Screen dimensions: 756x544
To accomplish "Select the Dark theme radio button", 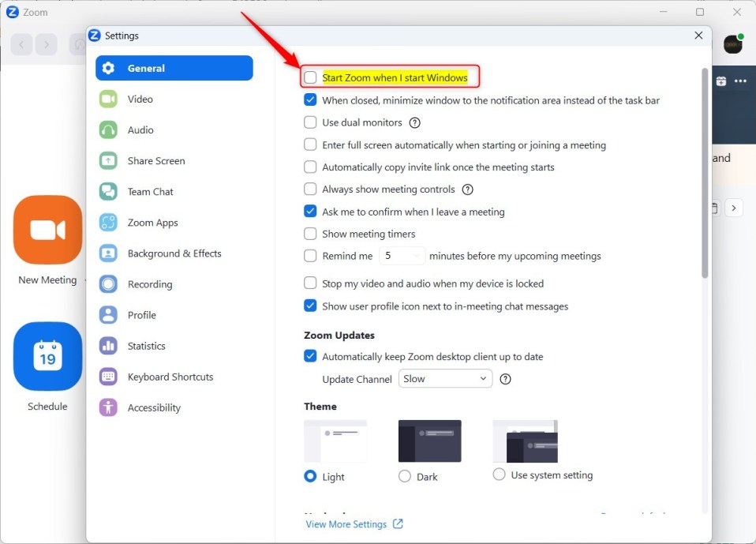I will coord(405,476).
